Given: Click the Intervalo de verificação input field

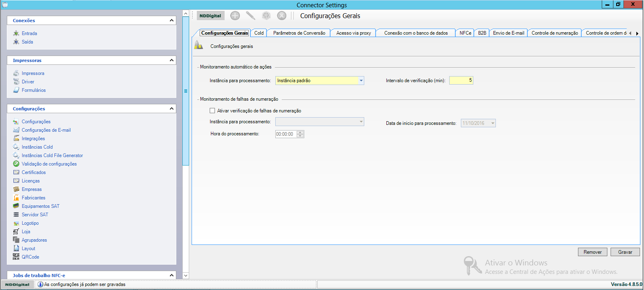Looking at the screenshot, I should tap(461, 81).
